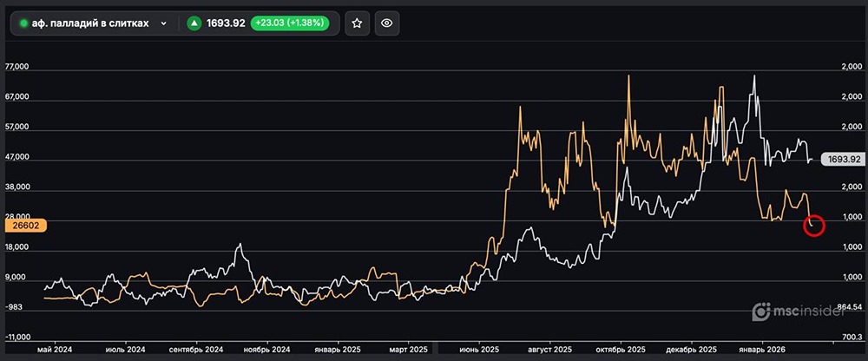
Task: Click the red circle marker on orange line
Action: (813, 225)
